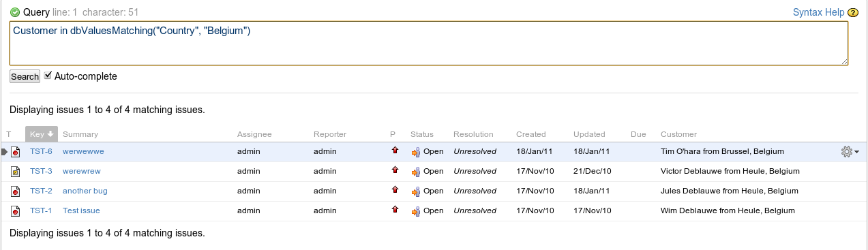Image resolution: width=868 pixels, height=250 pixels.
Task: Sort by the Updated column header
Action: coord(589,134)
